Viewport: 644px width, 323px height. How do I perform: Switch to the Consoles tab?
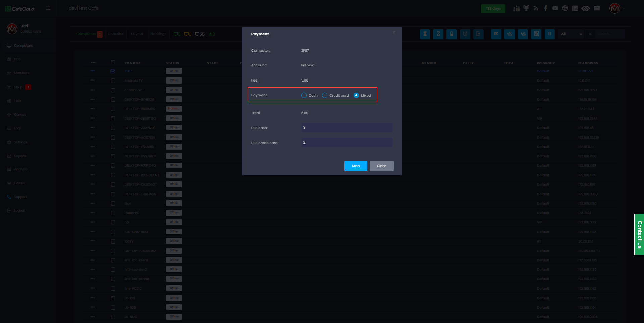[116, 34]
